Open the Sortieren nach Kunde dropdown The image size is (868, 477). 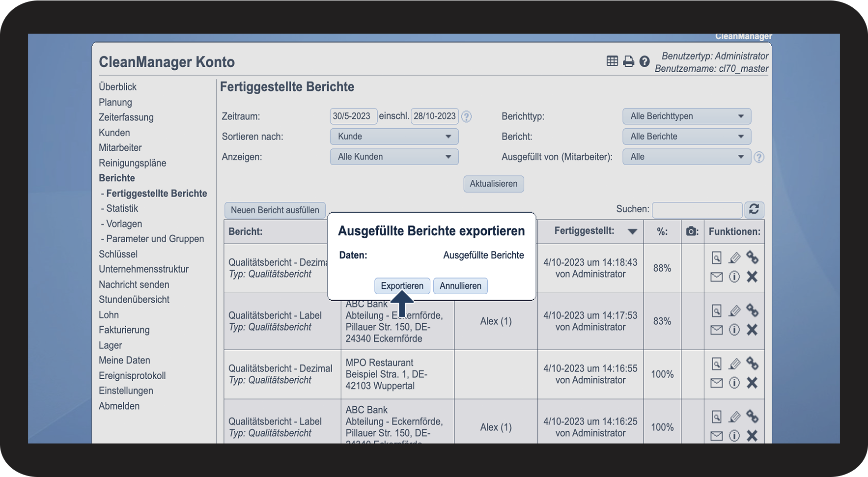(x=394, y=137)
